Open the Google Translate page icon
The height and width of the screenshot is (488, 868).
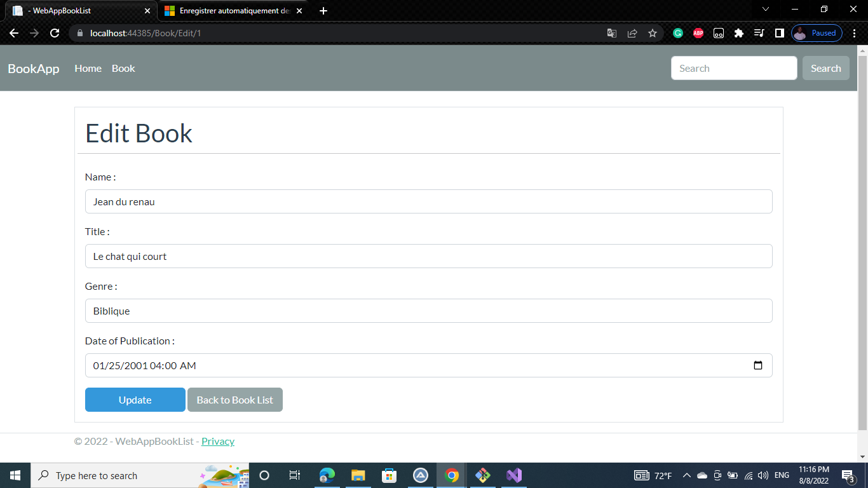(x=612, y=33)
